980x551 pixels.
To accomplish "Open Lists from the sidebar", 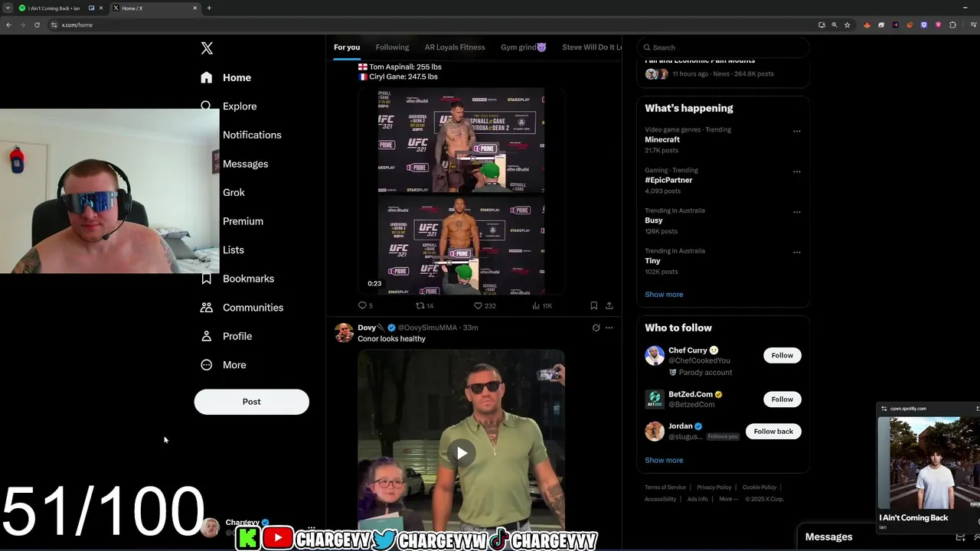I will point(233,249).
